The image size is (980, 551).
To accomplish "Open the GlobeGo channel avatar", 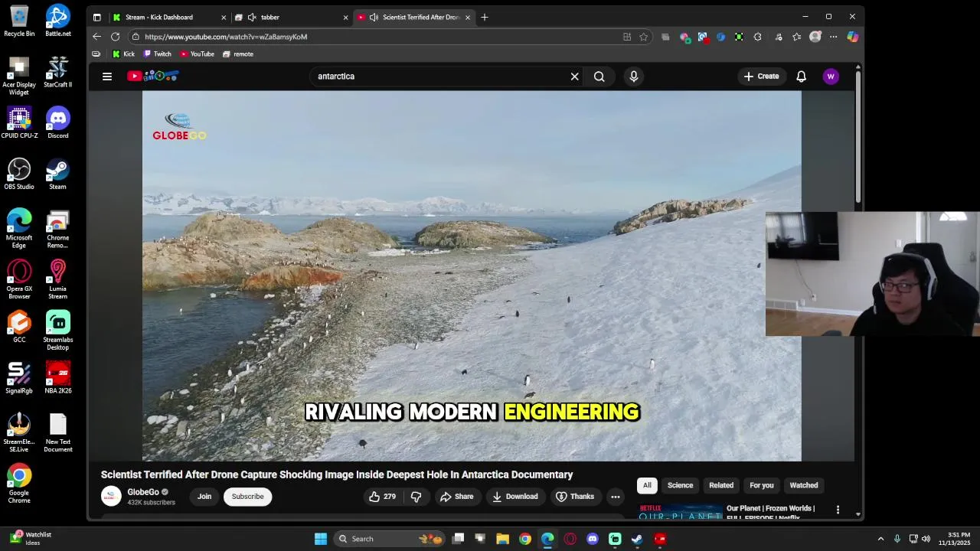I will pos(111,496).
